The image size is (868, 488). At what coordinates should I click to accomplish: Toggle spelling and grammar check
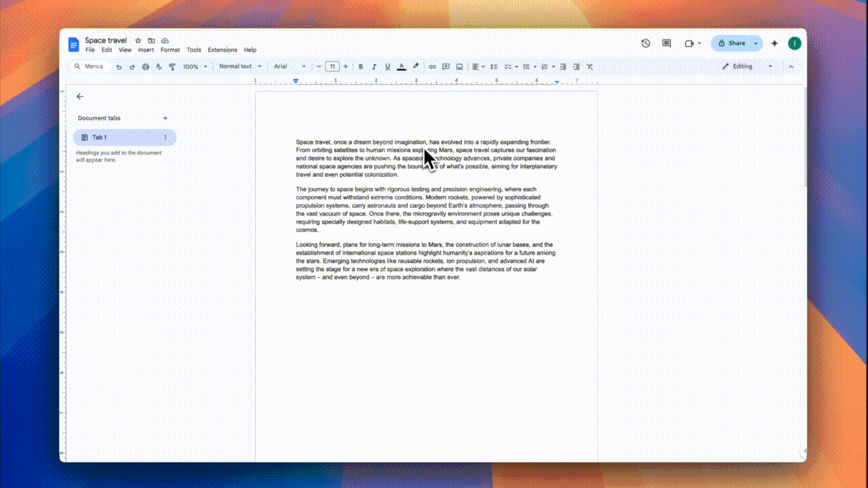pyautogui.click(x=158, y=66)
